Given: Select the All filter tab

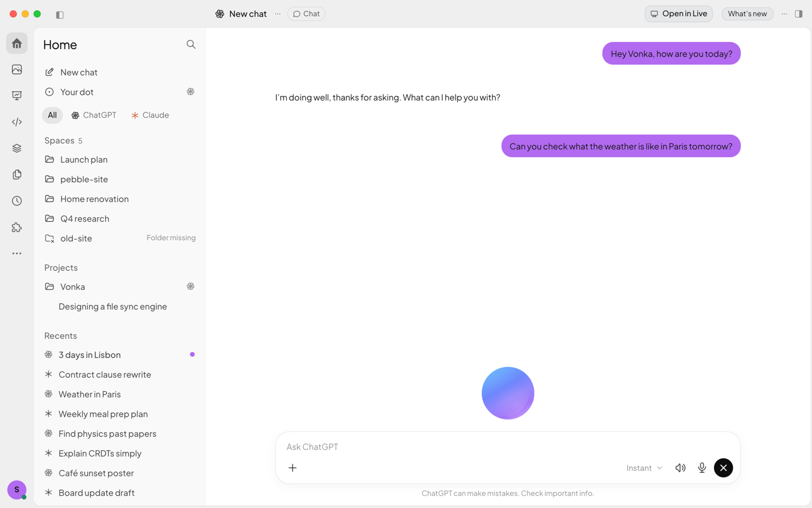Looking at the screenshot, I should [53, 115].
